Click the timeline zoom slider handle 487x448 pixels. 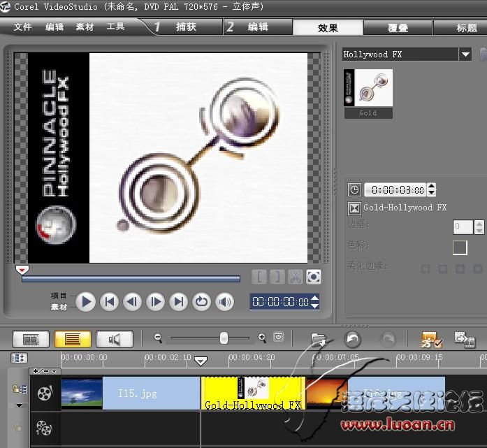coord(224,338)
